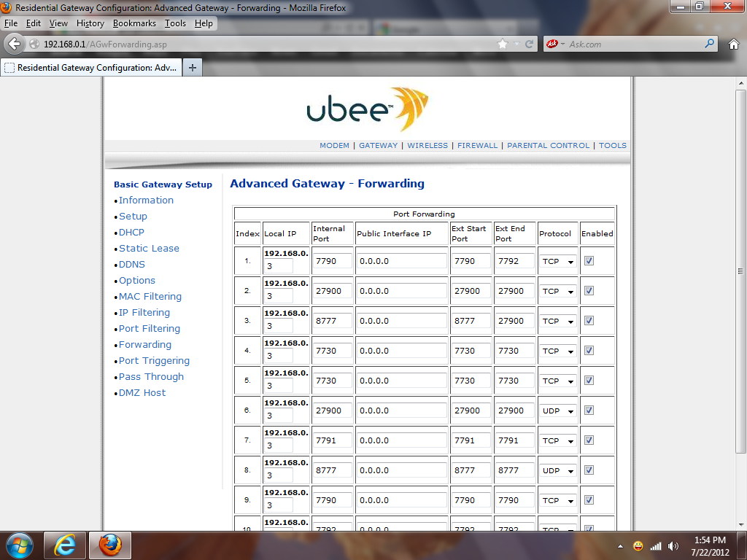Go to the Firefox home page icon
The height and width of the screenshot is (560, 747).
tap(734, 44)
